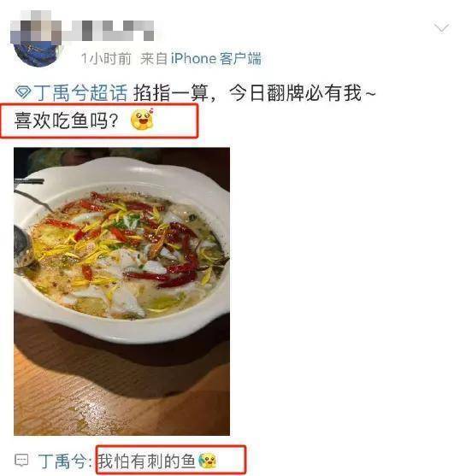The width and height of the screenshot is (460, 476).
Task: Expand the post options chevron
Action: click(441, 28)
